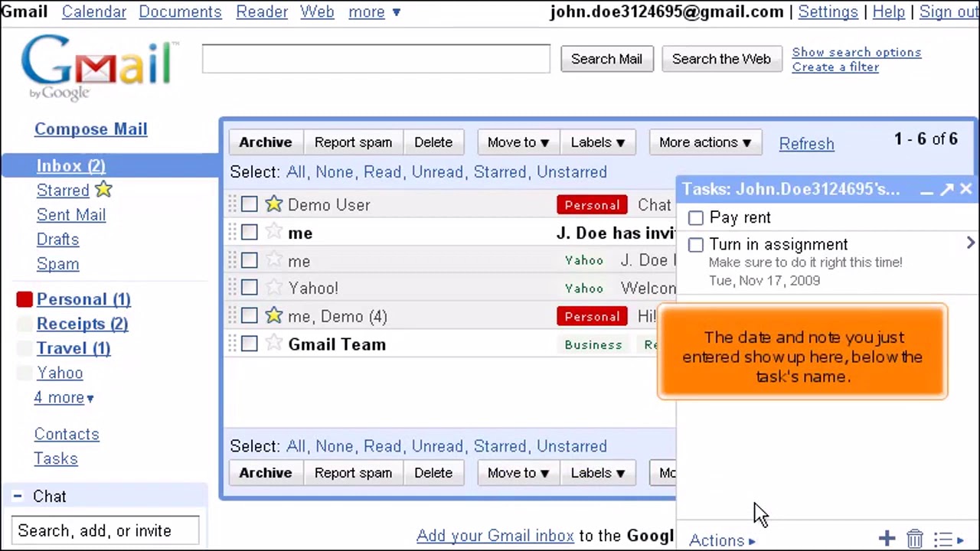Tick the Demo User email checkbox
The width and height of the screenshot is (980, 551).
(x=249, y=204)
